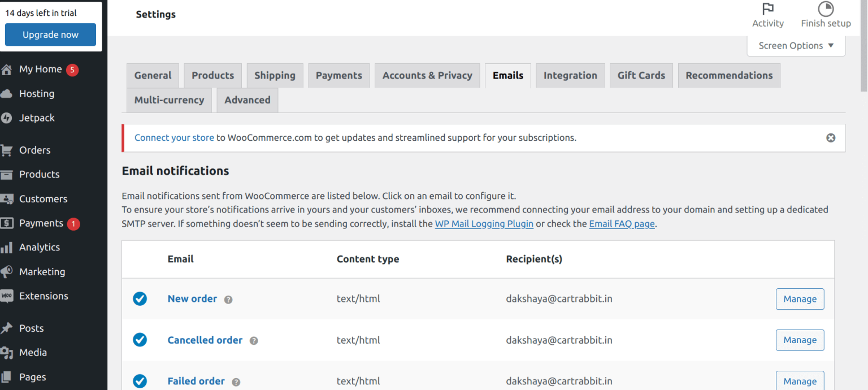Open the help icon beside New order

(228, 300)
